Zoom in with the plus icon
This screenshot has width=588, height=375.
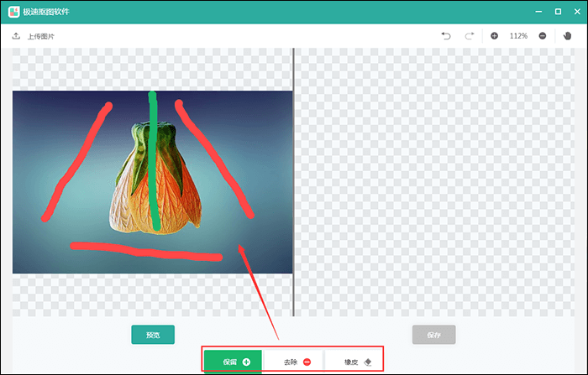pos(494,36)
